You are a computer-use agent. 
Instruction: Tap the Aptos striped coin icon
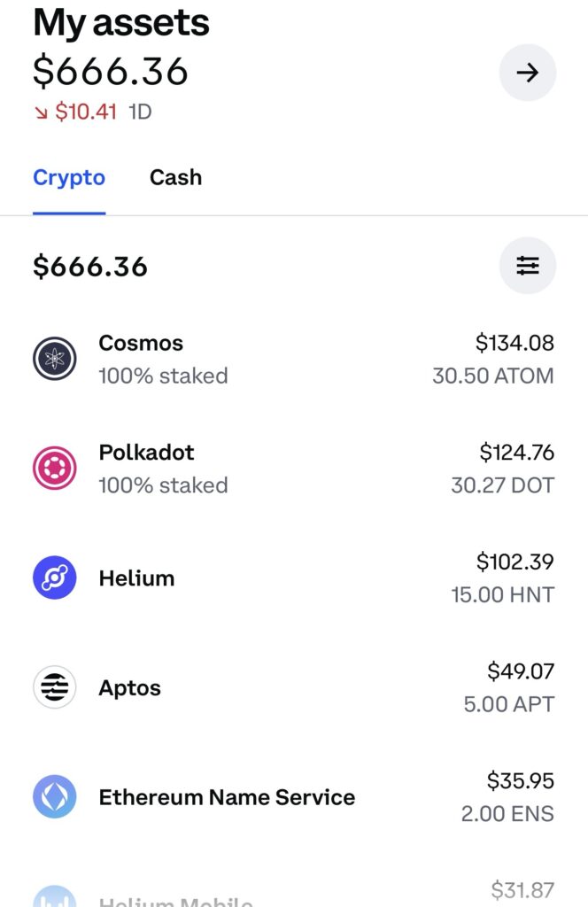point(54,687)
